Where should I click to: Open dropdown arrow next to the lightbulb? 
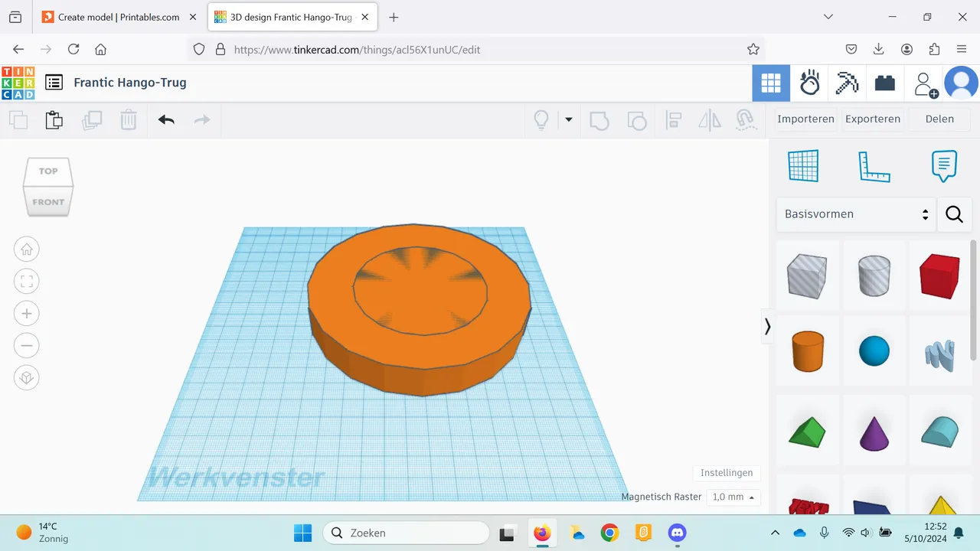[568, 119]
